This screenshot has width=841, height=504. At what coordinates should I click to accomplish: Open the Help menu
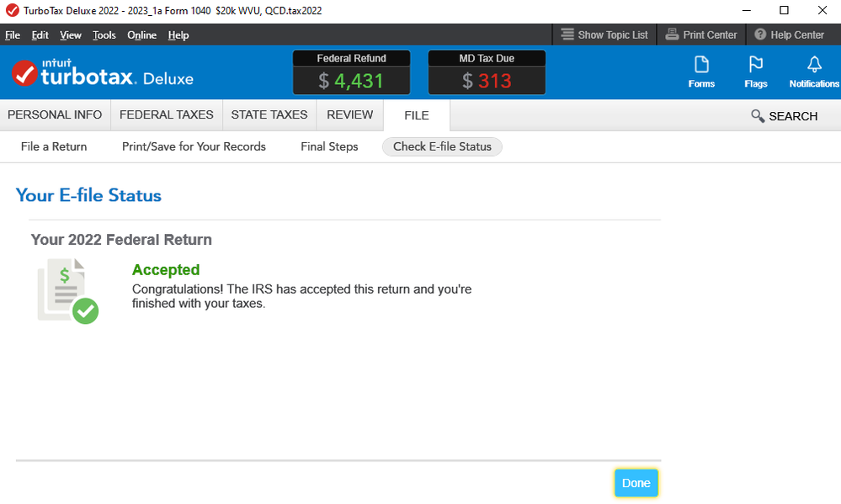178,34
